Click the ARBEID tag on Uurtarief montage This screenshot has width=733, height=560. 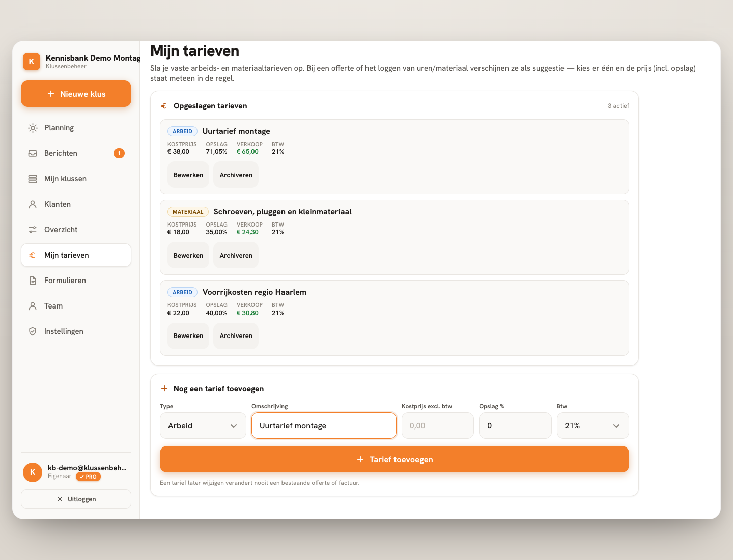[182, 131]
